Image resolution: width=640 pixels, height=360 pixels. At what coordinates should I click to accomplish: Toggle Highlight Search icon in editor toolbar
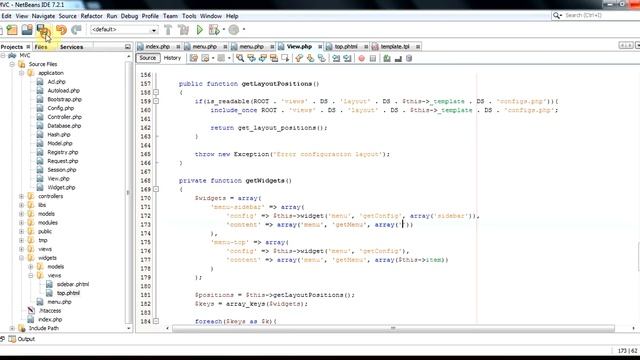tap(274, 58)
